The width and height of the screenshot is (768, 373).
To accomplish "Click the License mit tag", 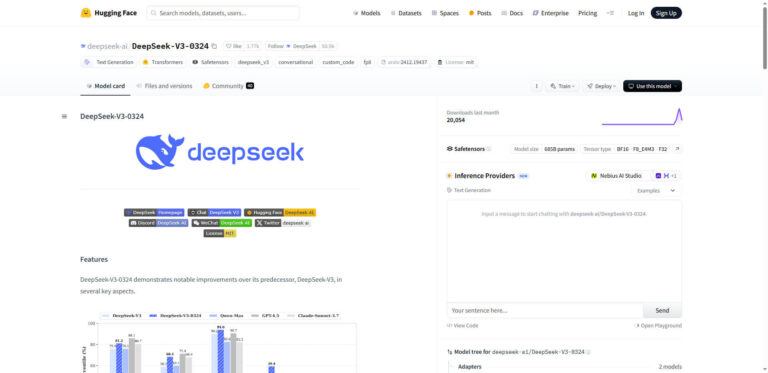I will pos(456,62).
